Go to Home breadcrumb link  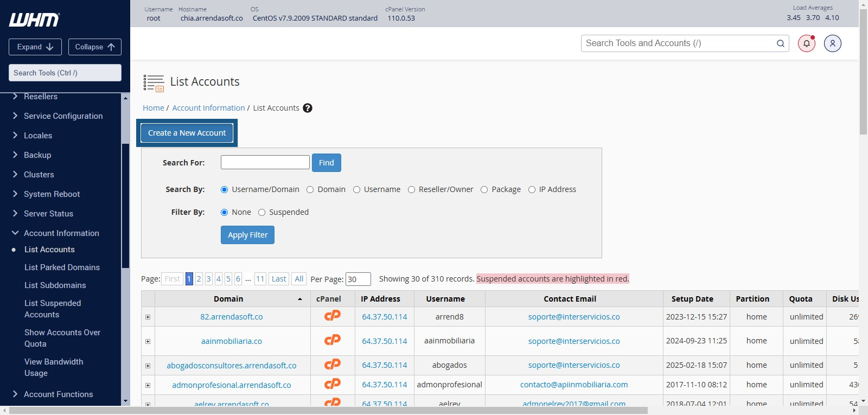(154, 108)
